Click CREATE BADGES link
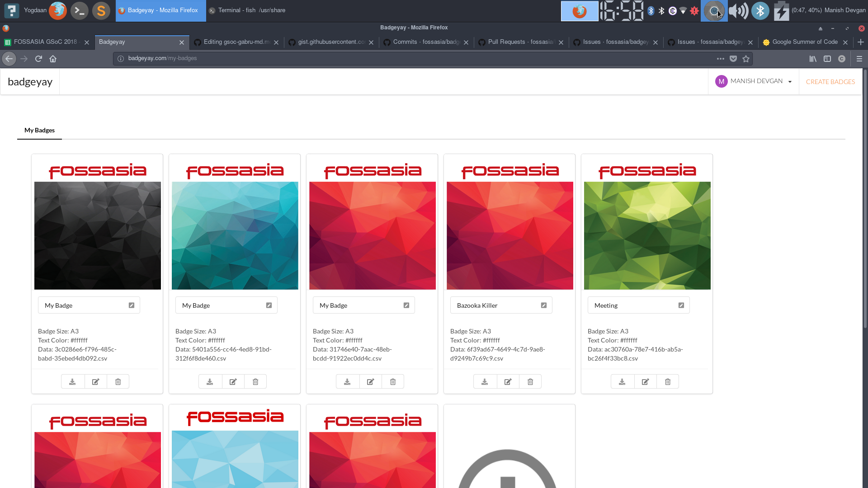Viewport: 868px width, 488px height. 830,82
